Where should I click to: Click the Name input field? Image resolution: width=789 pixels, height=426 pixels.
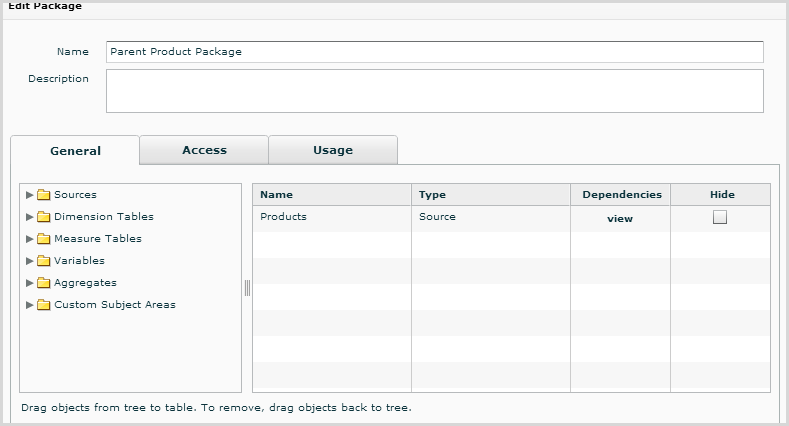point(435,52)
